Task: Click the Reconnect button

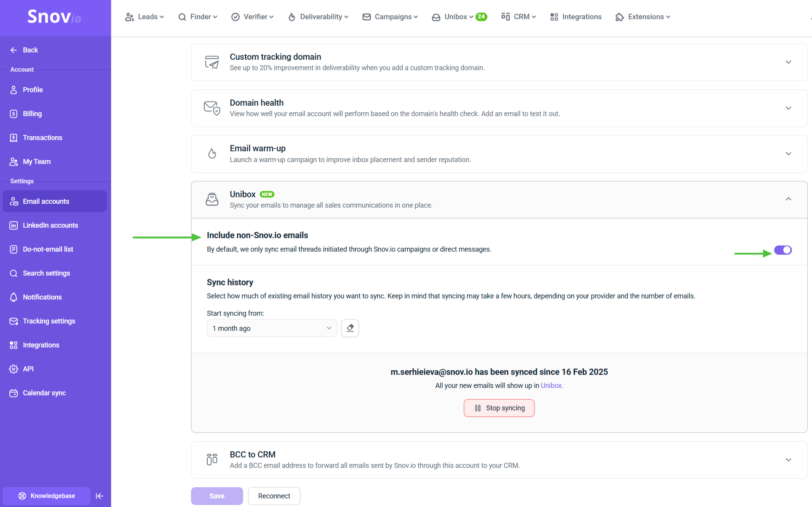Action: pyautogui.click(x=274, y=496)
